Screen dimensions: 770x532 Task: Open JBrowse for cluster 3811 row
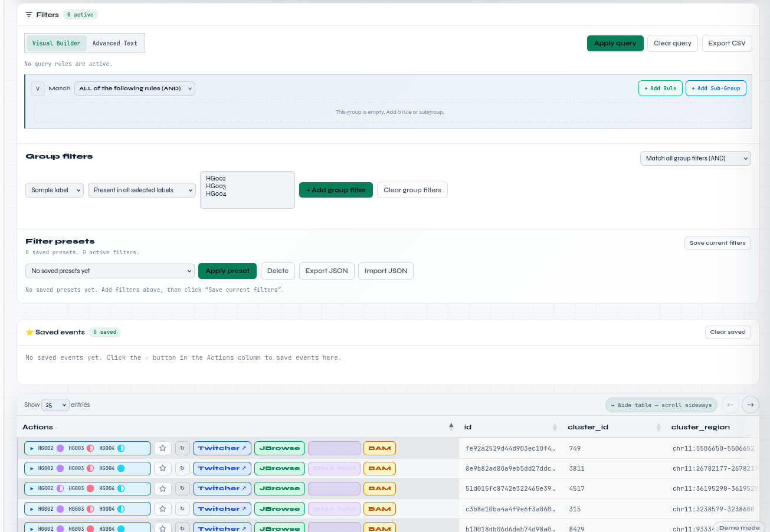coord(280,468)
